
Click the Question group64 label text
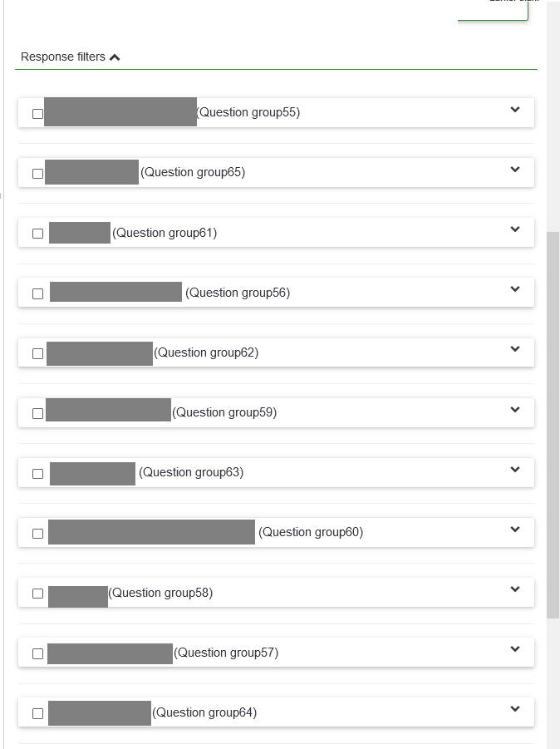pos(204,712)
